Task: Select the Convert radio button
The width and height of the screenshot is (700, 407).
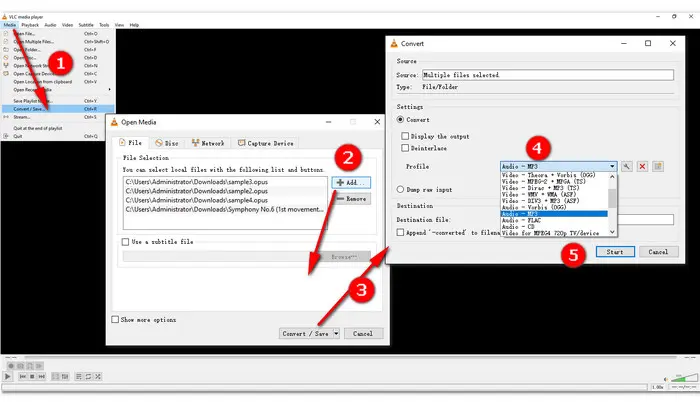Action: click(400, 120)
